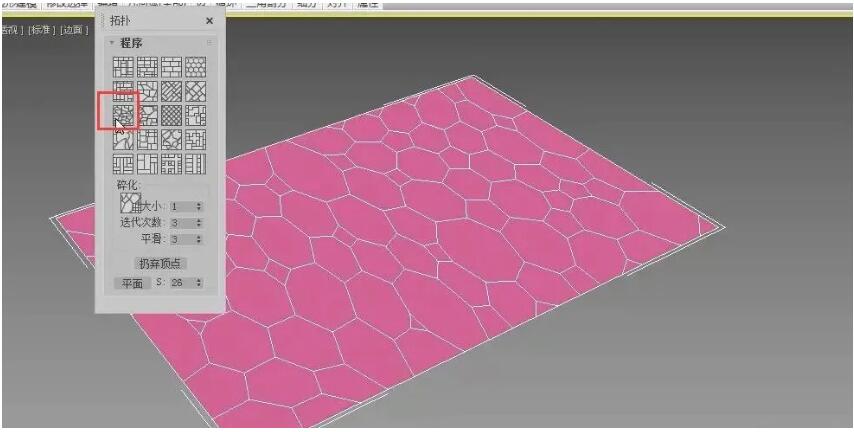Click the 碎化 fragment pattern icon
The image size is (854, 432).
click(x=122, y=201)
